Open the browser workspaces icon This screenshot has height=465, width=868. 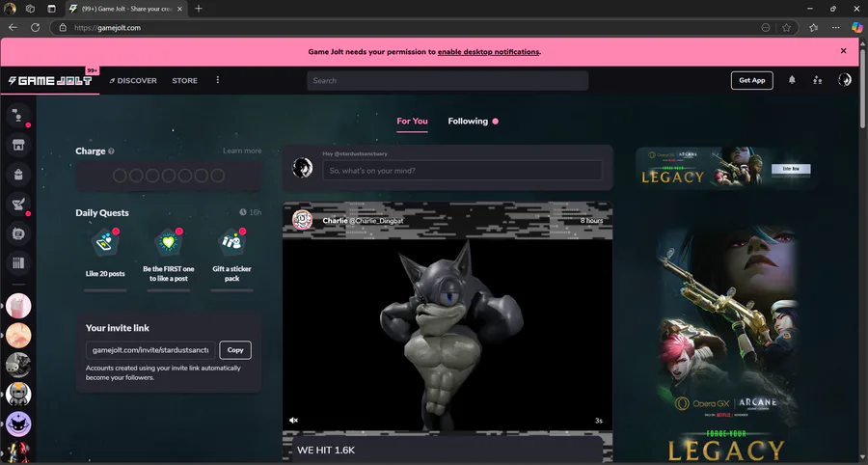(31, 9)
